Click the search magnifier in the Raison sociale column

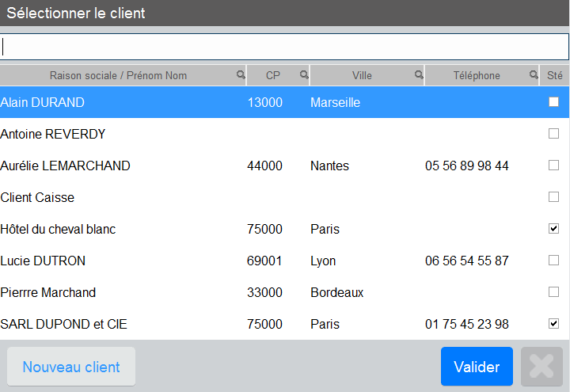[x=241, y=75]
